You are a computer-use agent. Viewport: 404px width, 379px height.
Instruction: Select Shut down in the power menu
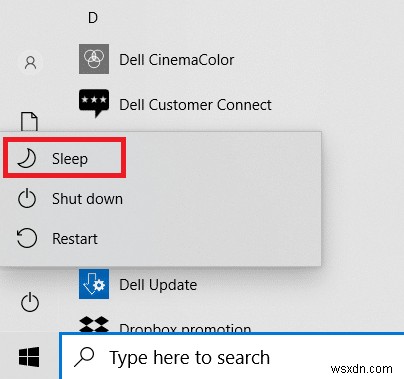[161, 199]
